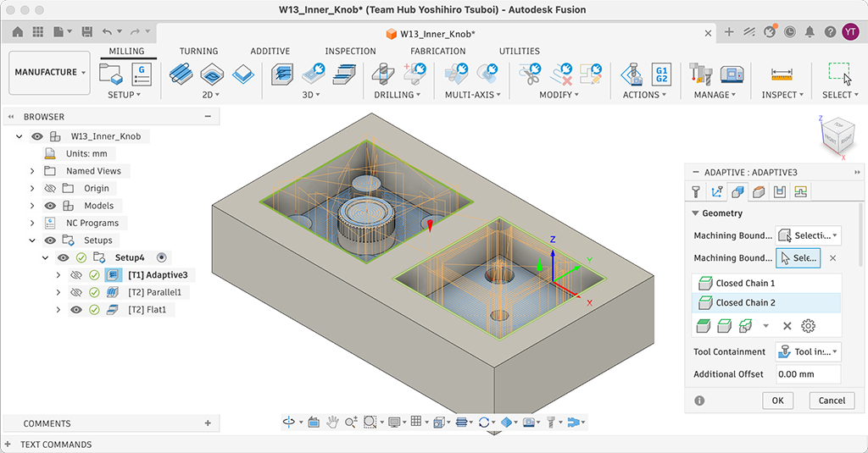The width and height of the screenshot is (868, 453).
Task: Expand the NC Programs node
Action: click(x=32, y=223)
